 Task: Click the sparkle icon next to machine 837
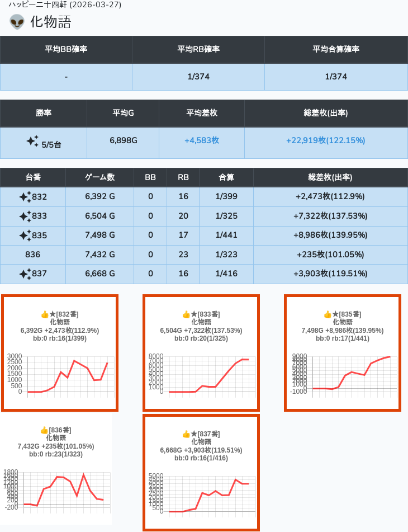(25, 274)
